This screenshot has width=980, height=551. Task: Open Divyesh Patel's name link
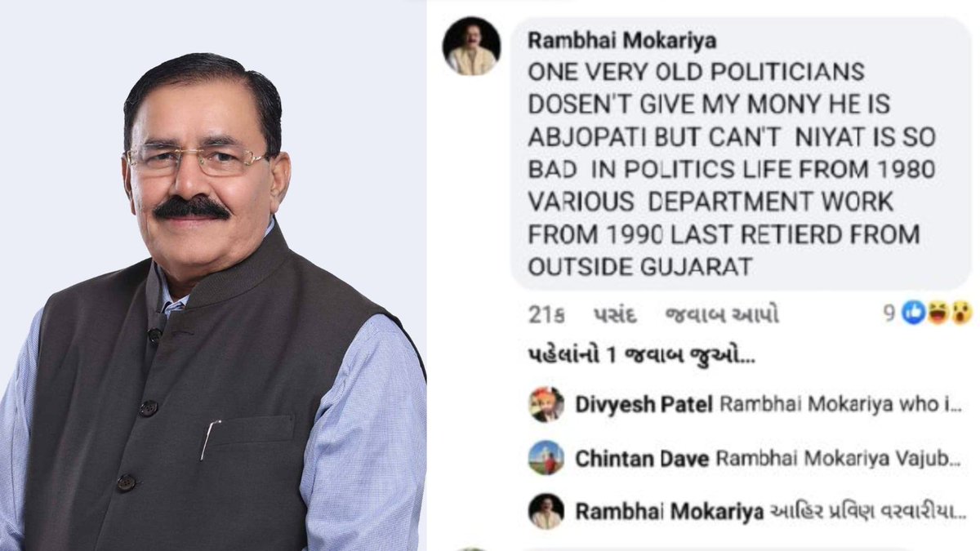[644, 405]
